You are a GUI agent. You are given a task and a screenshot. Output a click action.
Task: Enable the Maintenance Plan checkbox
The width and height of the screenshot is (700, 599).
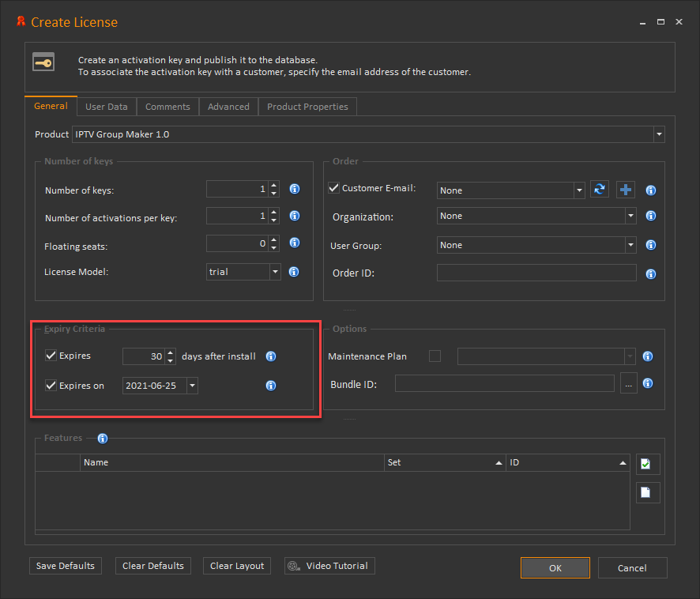(435, 356)
